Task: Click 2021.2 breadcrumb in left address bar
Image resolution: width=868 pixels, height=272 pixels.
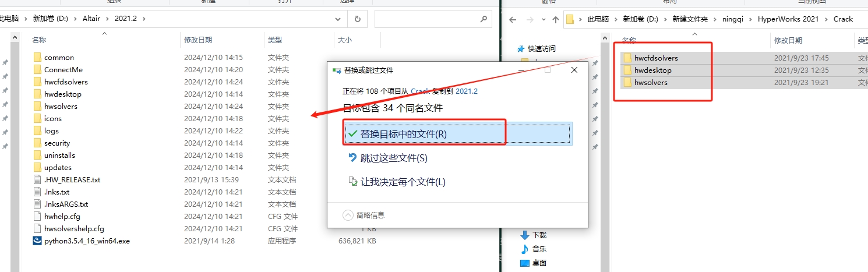Action: click(x=127, y=19)
